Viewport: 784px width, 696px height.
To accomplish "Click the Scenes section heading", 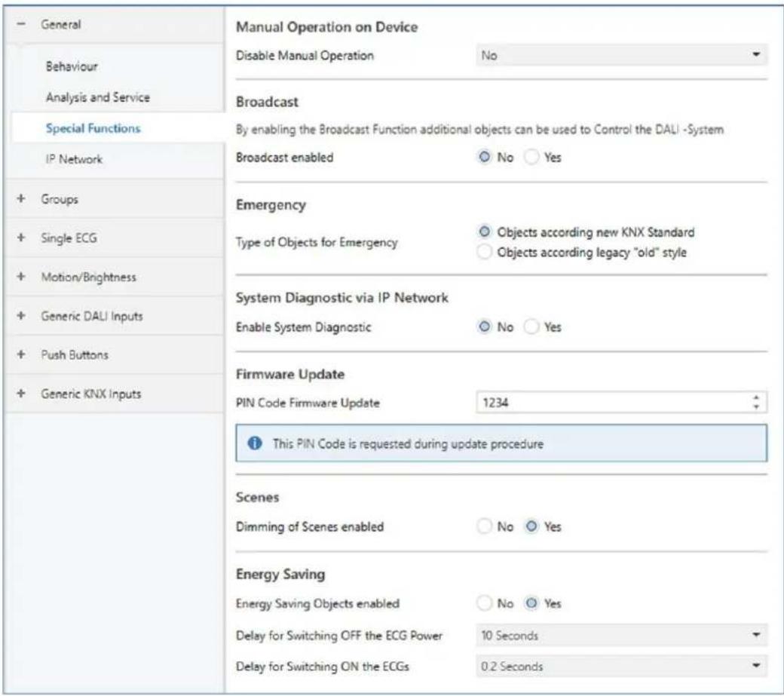I will (258, 497).
